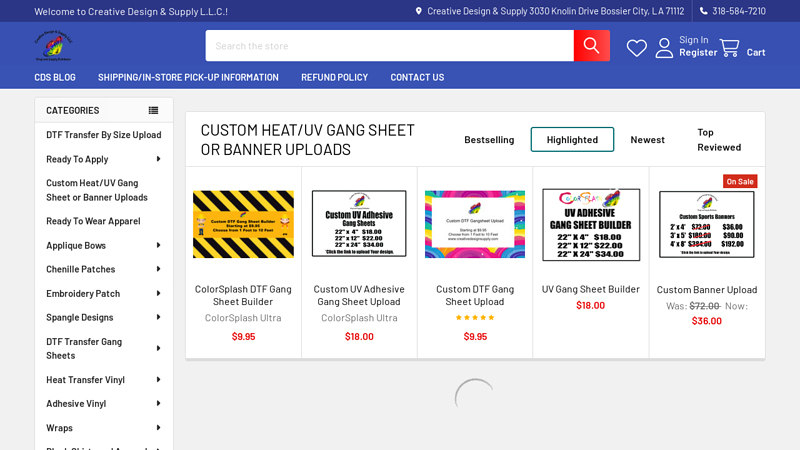Click the Cart text link
The width and height of the screenshot is (800, 450).
pos(756,52)
